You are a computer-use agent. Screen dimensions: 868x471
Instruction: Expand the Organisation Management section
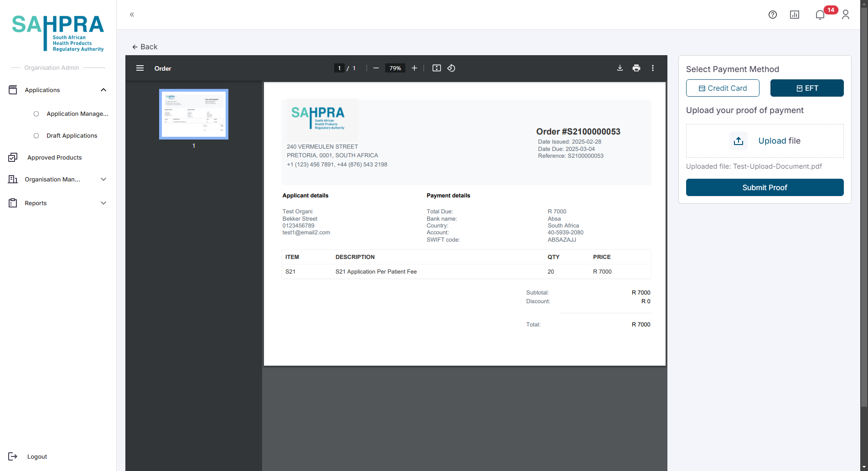click(103, 179)
